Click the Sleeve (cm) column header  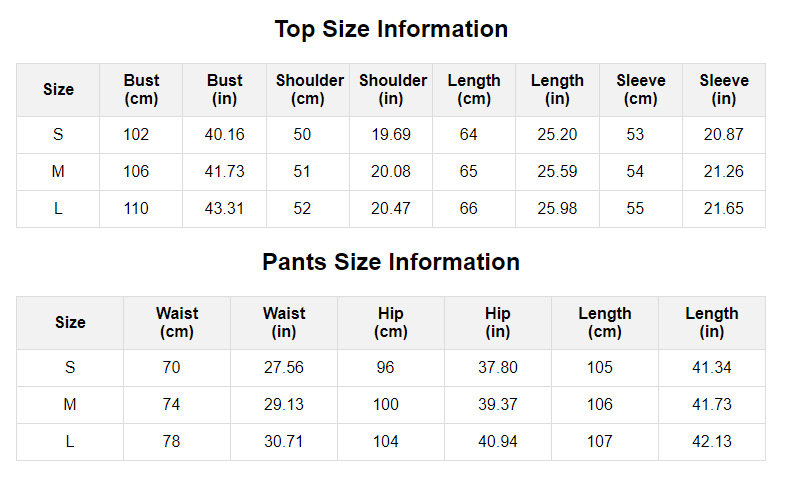641,90
